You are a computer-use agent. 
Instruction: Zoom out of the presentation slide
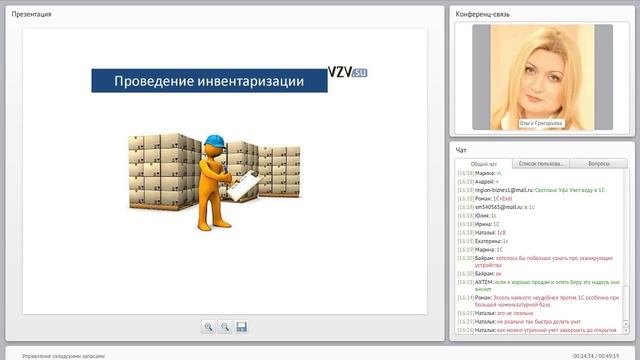[224, 327]
